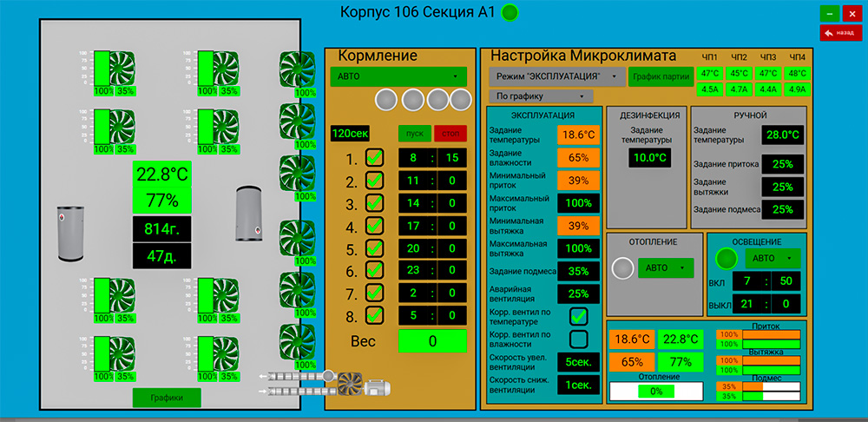Open the Кормление АВТО mode dropdown
This screenshot has height=422, width=868.
398,76
